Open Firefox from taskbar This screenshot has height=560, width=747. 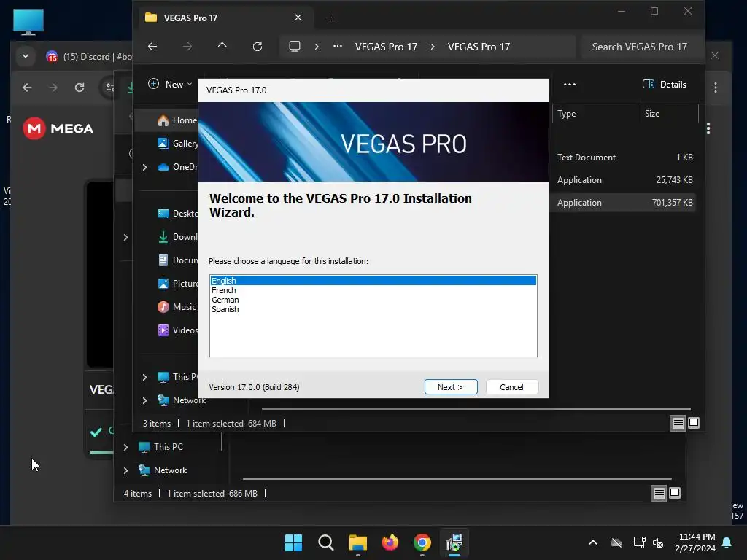coord(390,542)
